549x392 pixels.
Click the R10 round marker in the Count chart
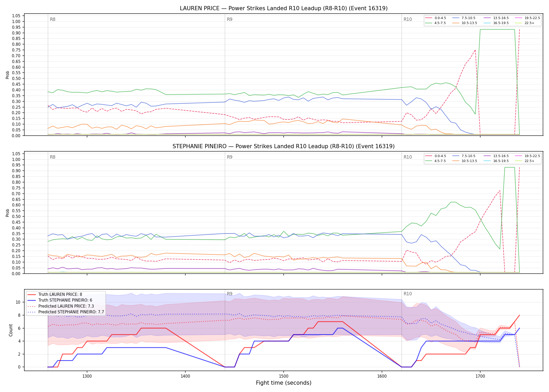[x=408, y=294]
